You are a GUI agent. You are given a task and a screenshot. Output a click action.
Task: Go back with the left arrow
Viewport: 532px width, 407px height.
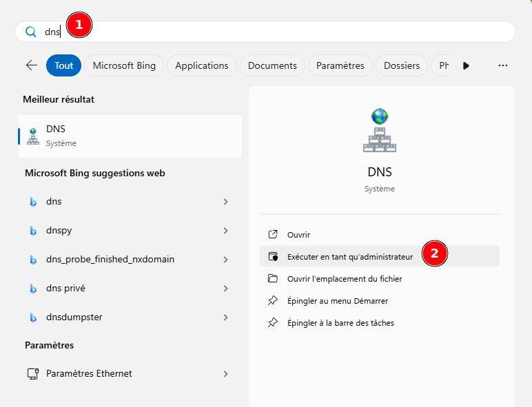coord(32,65)
